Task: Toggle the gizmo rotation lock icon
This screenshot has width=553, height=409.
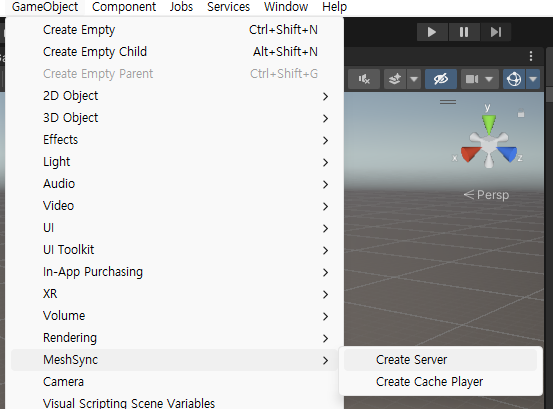Action: point(521,114)
